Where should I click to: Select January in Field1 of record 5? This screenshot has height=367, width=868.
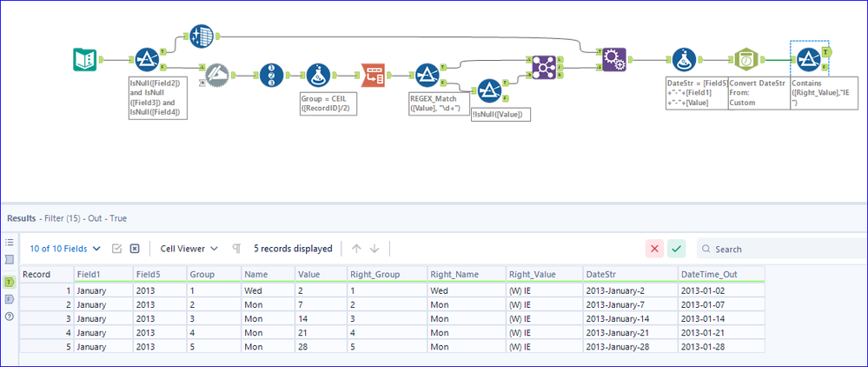103,346
